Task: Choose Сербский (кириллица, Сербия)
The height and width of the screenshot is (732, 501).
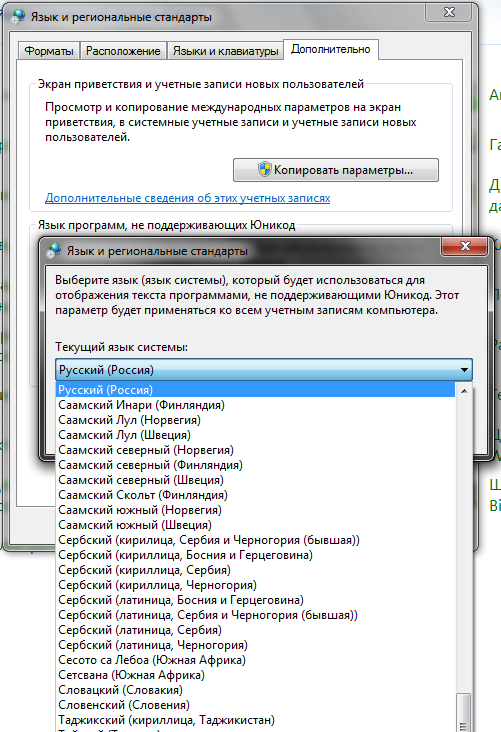Action: click(x=255, y=570)
